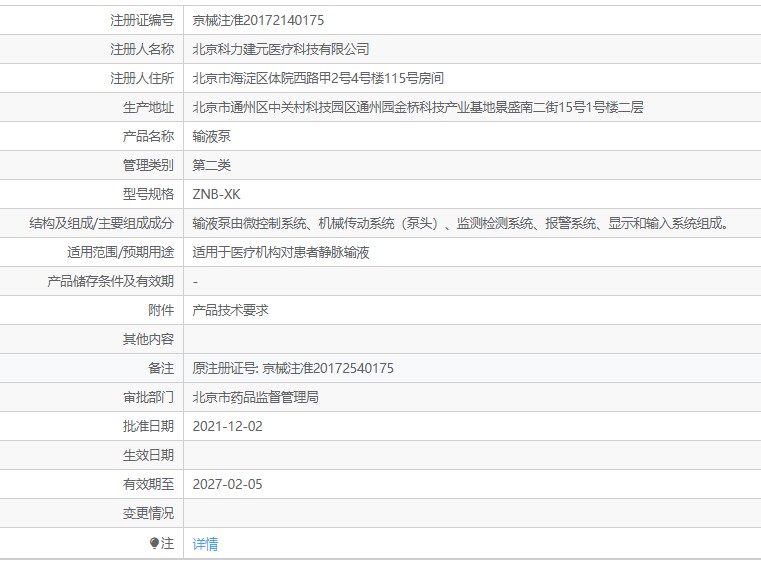Click the 变更情况 label
Image resolution: width=761 pixels, height=566 pixels.
148,513
